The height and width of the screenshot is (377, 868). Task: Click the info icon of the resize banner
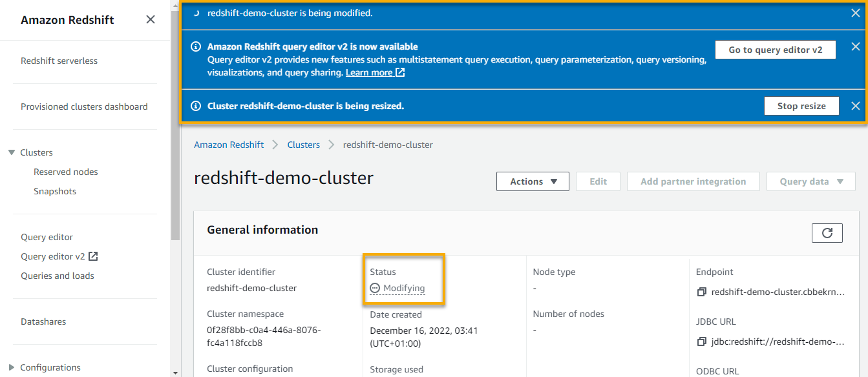pos(196,106)
